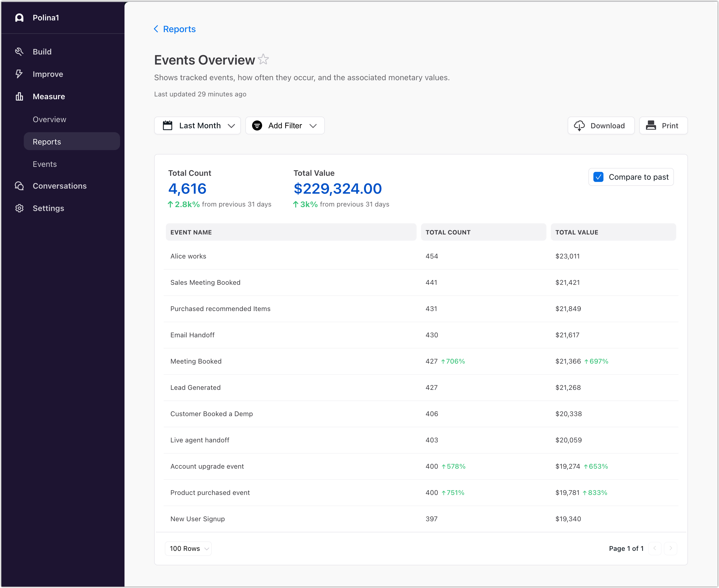Open the Overview submenu item
Image resolution: width=719 pixels, height=588 pixels.
click(50, 120)
